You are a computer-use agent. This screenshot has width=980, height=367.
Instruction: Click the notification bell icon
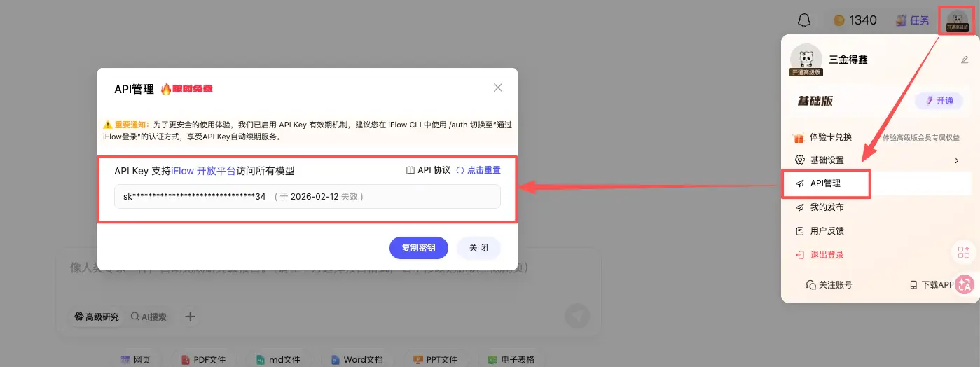pyautogui.click(x=804, y=20)
